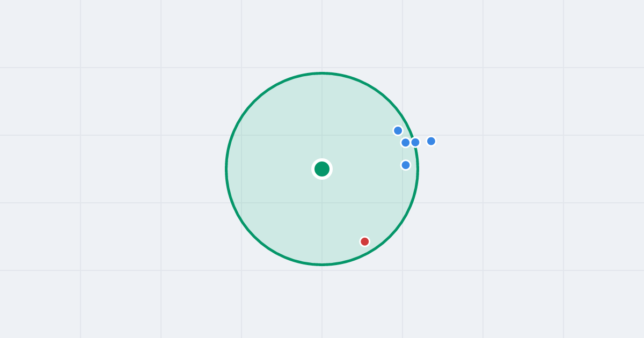The image size is (644, 338).
Task: Pick the topmost blue marker
Action: tap(398, 130)
